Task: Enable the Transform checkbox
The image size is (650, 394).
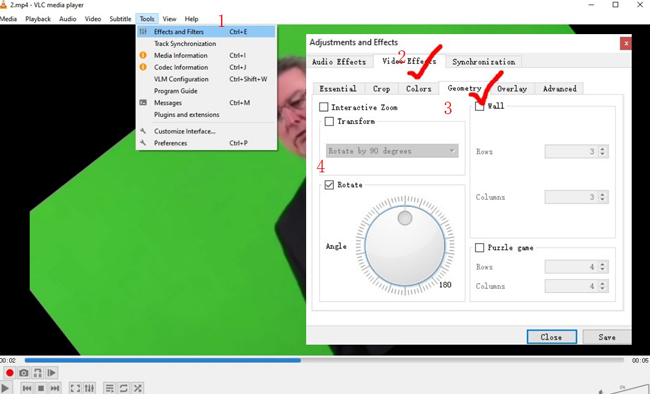Action: [329, 121]
